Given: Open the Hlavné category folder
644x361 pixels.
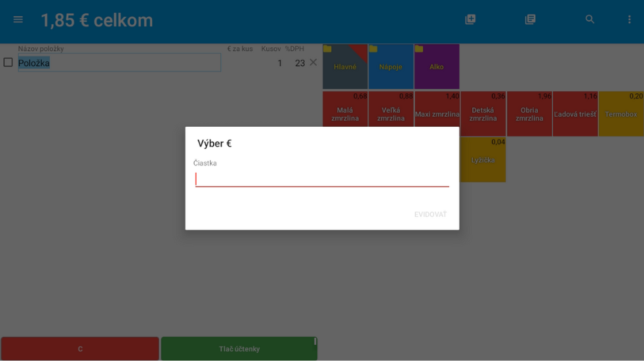Looking at the screenshot, I should click(345, 67).
